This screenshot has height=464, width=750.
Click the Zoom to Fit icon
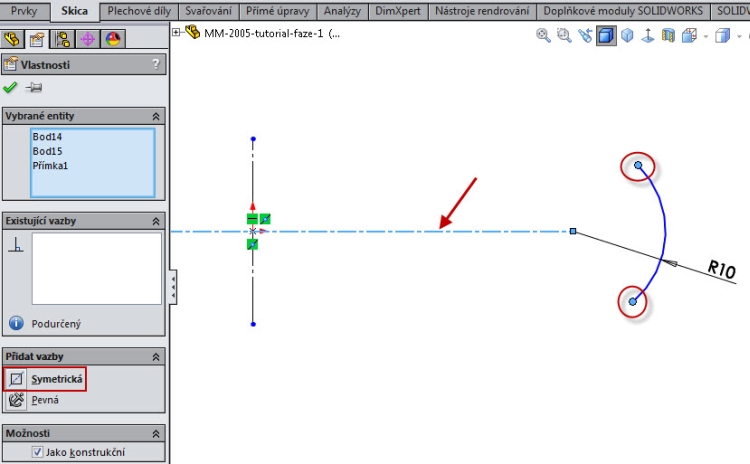pyautogui.click(x=543, y=35)
